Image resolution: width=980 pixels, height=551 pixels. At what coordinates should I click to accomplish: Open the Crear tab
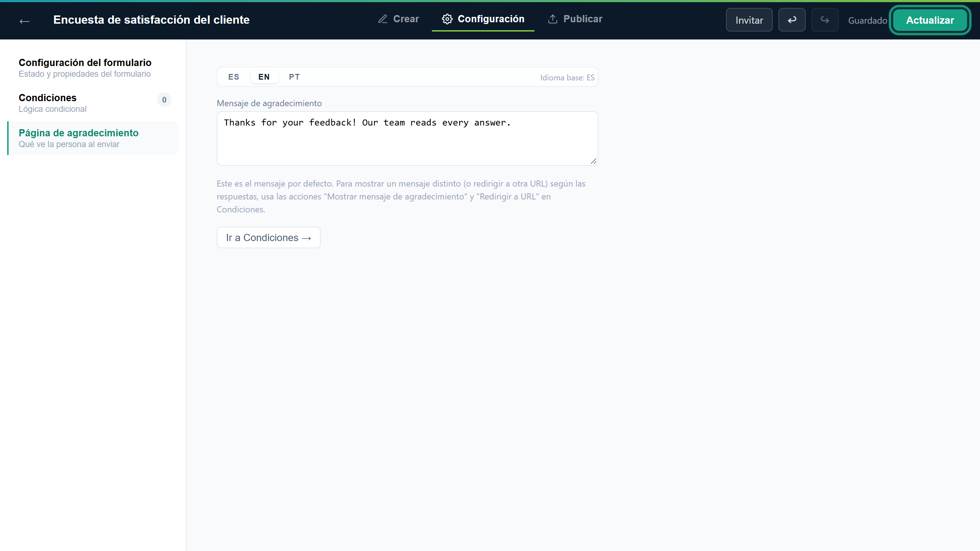[x=398, y=19]
